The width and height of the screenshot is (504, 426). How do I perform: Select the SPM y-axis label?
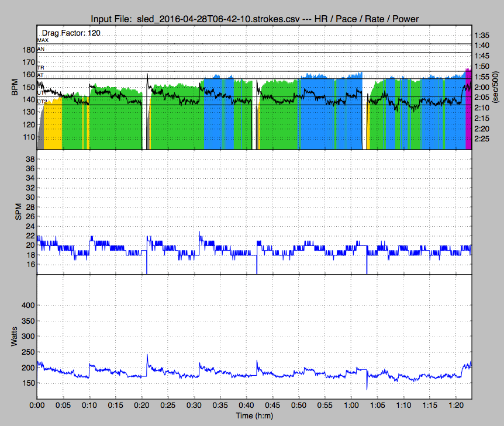pyautogui.click(x=17, y=212)
